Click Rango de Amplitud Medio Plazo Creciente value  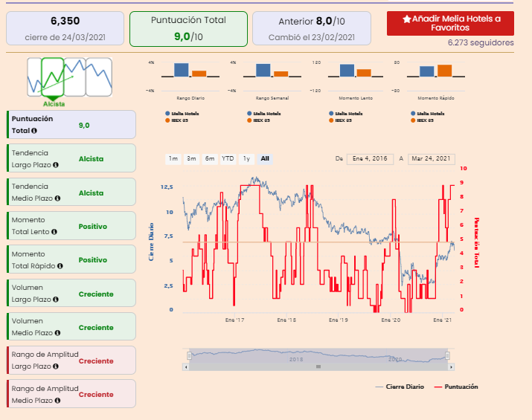[x=96, y=395]
